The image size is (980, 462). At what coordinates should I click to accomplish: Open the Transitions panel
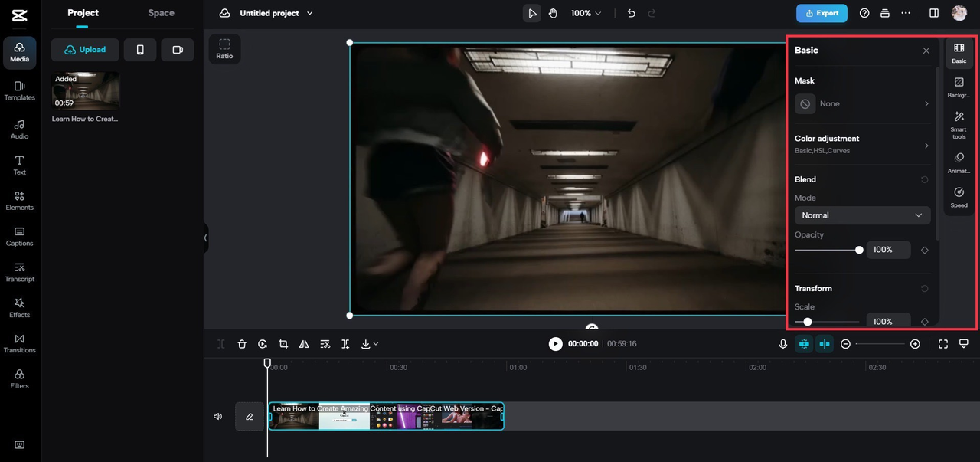pyautogui.click(x=19, y=343)
